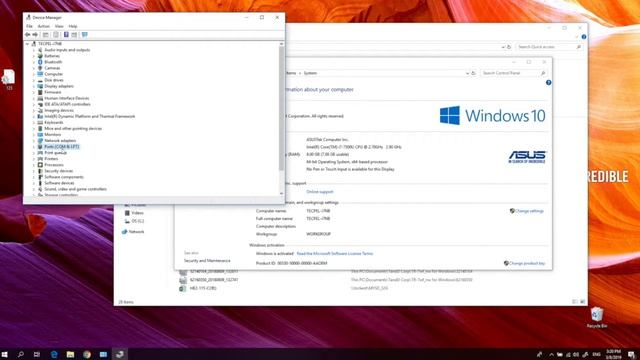Viewport: 640px width, 360px height.
Task: Click the Batteries category icon
Action: pos(40,56)
